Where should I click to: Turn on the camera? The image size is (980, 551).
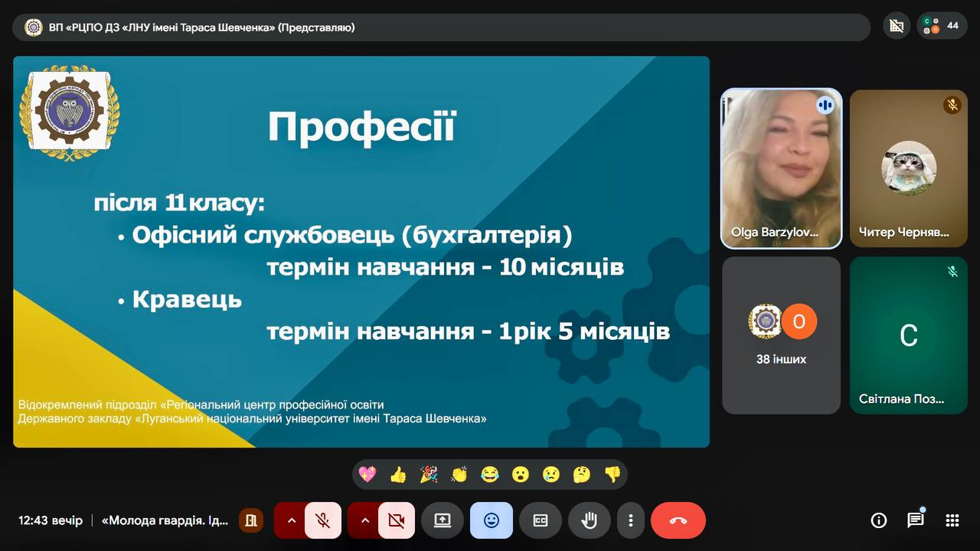(x=396, y=520)
